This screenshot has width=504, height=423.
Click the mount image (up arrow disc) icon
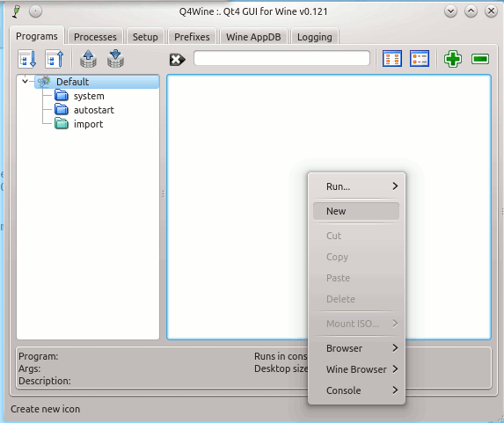click(88, 59)
